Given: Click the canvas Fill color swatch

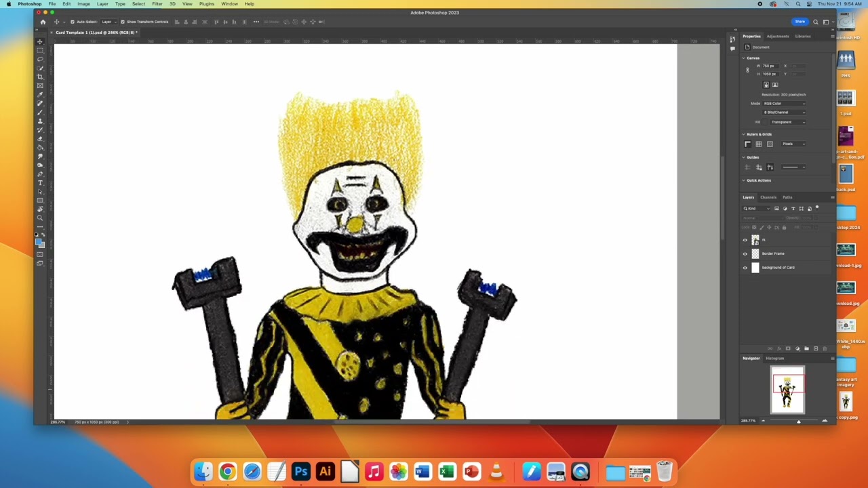Looking at the screenshot, I should (766, 122).
